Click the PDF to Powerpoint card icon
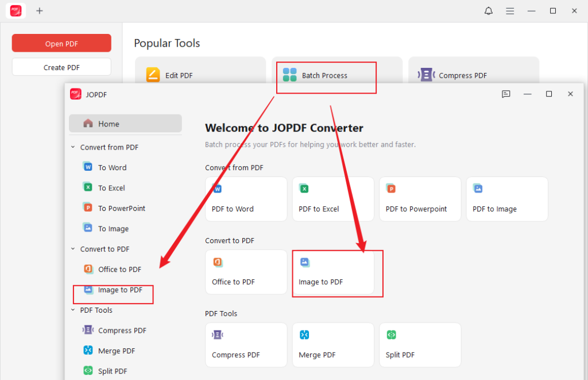This screenshot has height=380, width=588. coord(420,198)
